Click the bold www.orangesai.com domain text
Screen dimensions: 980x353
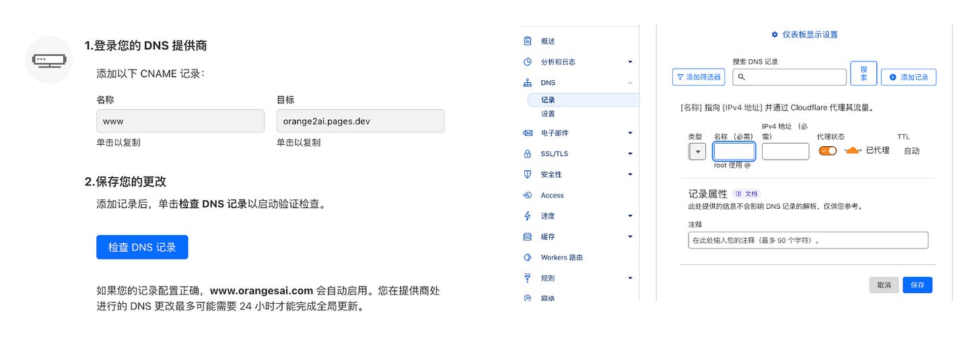(262, 291)
